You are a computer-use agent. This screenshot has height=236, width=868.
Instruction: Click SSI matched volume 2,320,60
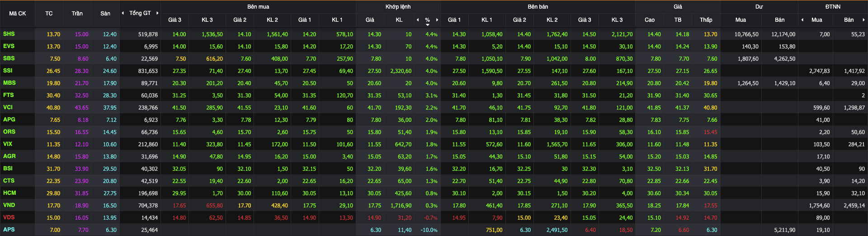[401, 71]
